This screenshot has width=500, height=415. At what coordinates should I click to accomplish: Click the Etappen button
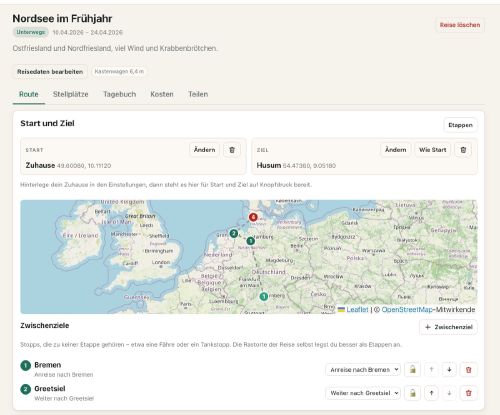[x=460, y=125]
